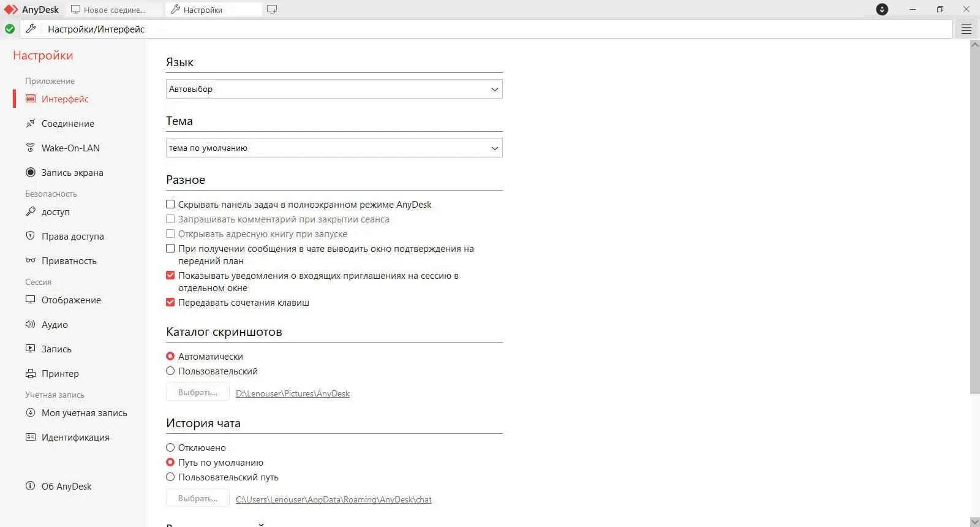Image resolution: width=980 pixels, height=527 pixels.
Task: Click the Приложение sidebar group label
Action: [x=50, y=81]
